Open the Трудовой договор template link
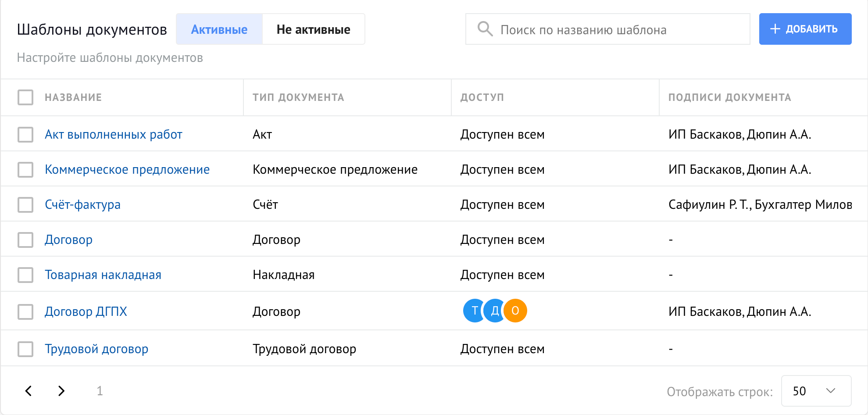This screenshot has height=415, width=868. click(x=96, y=349)
